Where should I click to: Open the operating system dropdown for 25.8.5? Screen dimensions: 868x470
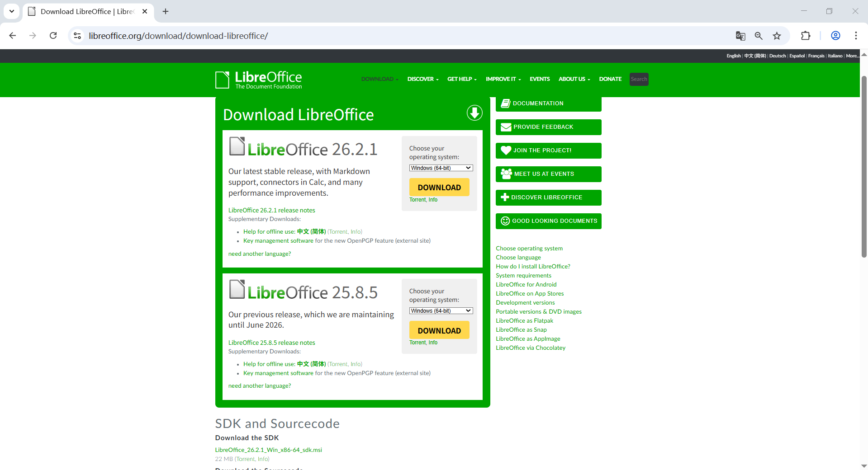click(441, 311)
